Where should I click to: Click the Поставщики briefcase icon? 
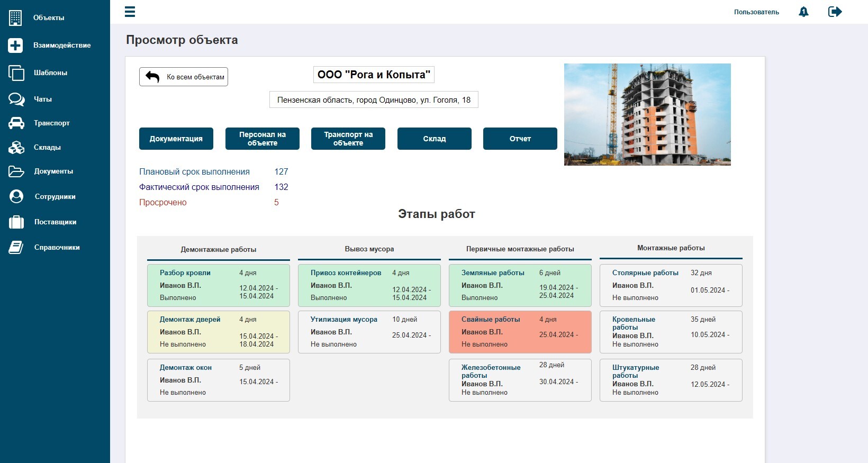(16, 222)
